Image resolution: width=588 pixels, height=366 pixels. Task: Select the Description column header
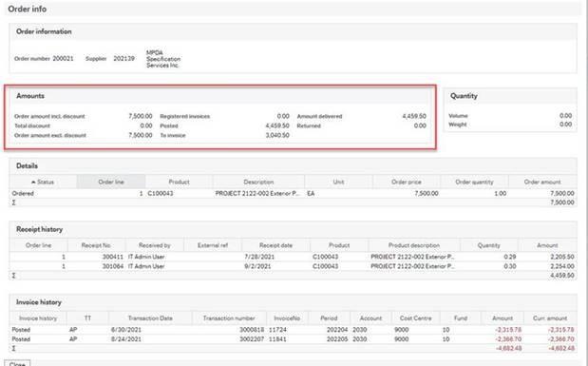(x=258, y=182)
